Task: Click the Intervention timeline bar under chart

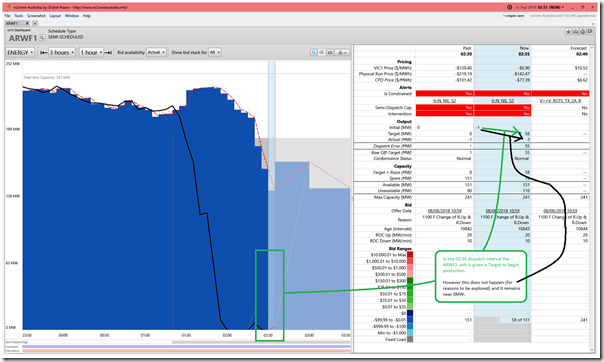Action: click(186, 351)
